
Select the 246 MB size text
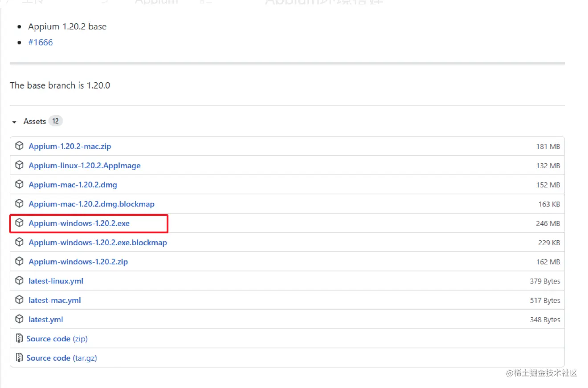tap(548, 223)
